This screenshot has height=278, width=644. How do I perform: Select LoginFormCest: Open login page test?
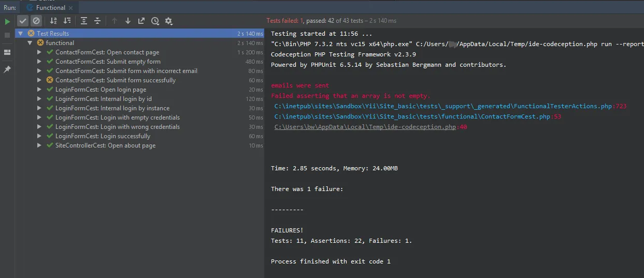(x=140, y=90)
